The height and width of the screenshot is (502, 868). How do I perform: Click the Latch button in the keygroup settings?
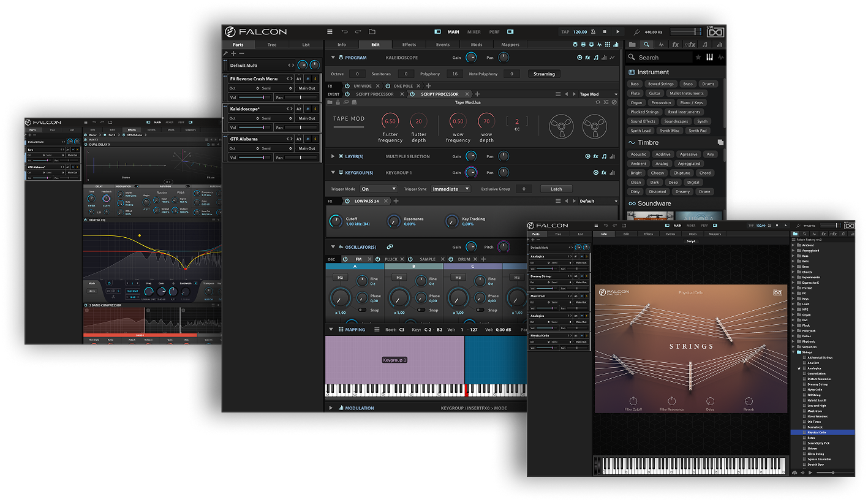pos(556,189)
